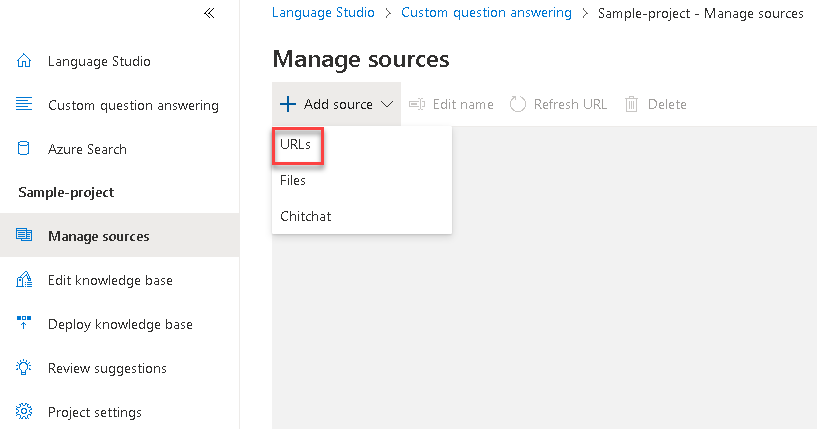The width and height of the screenshot is (817, 429).
Task: Click the Azure Search database icon
Action: click(x=24, y=149)
